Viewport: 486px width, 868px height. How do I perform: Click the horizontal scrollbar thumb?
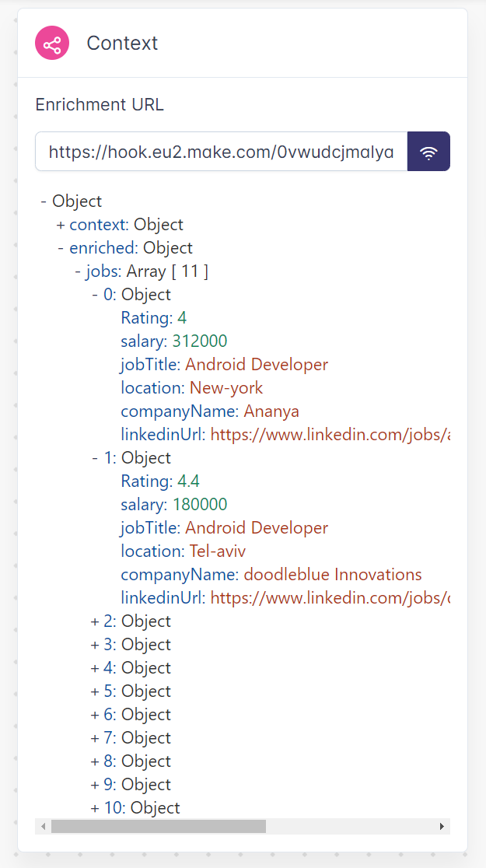coord(158,826)
